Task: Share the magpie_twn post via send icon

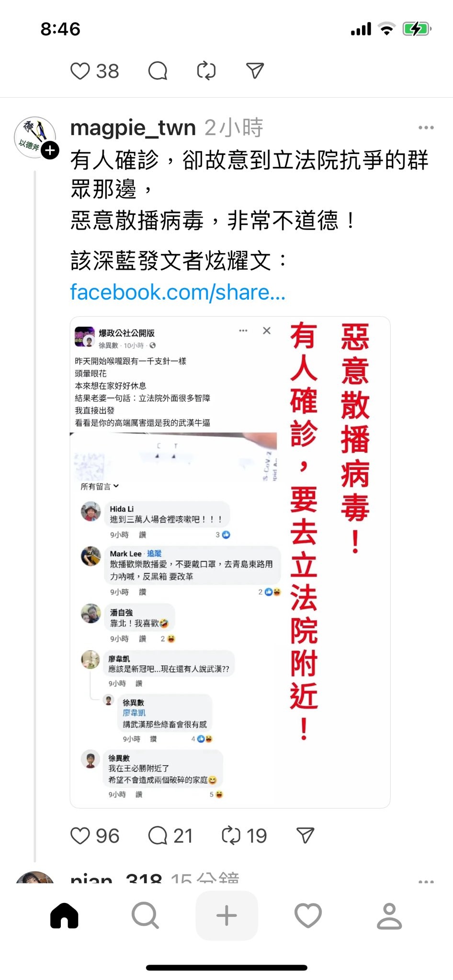Action: click(305, 835)
